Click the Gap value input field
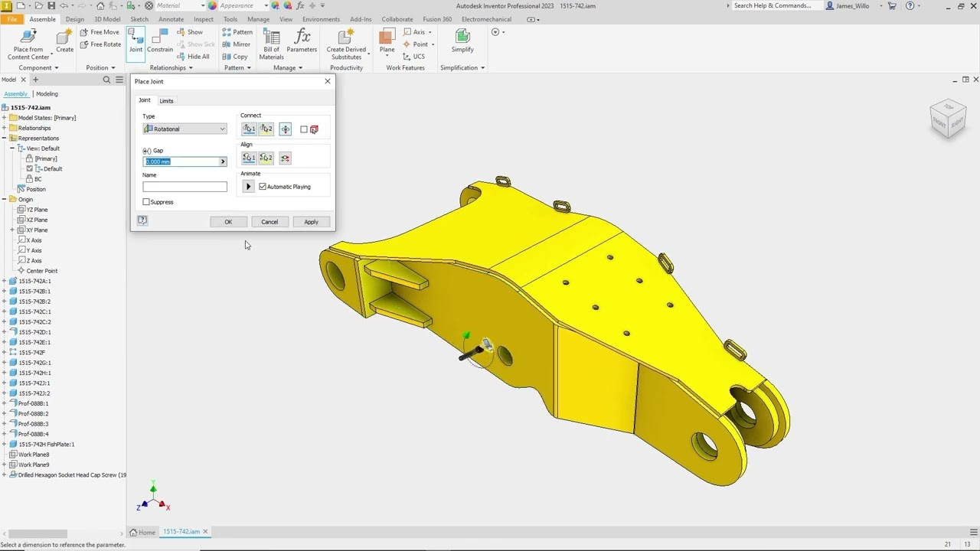 point(181,161)
